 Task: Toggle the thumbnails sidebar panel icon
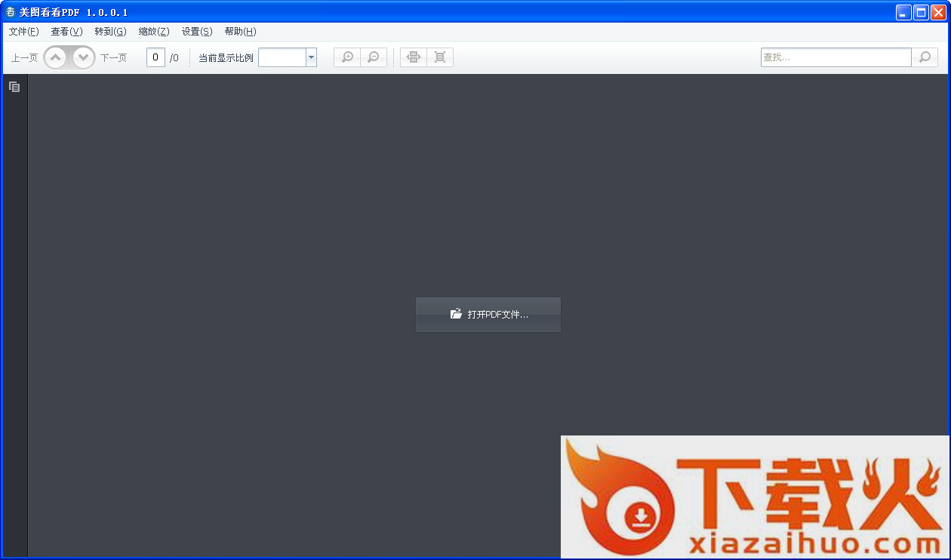tap(14, 87)
